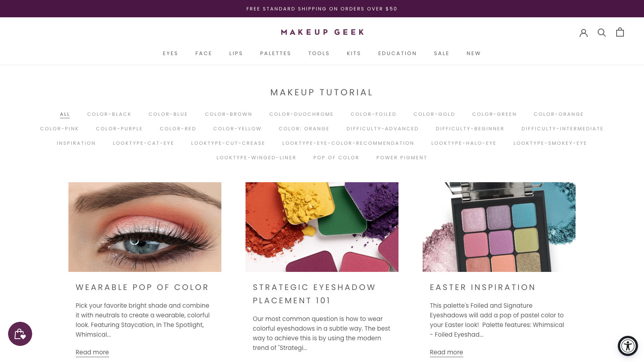Select the Power Pigment filter
This screenshot has height=362, width=644.
click(x=401, y=158)
